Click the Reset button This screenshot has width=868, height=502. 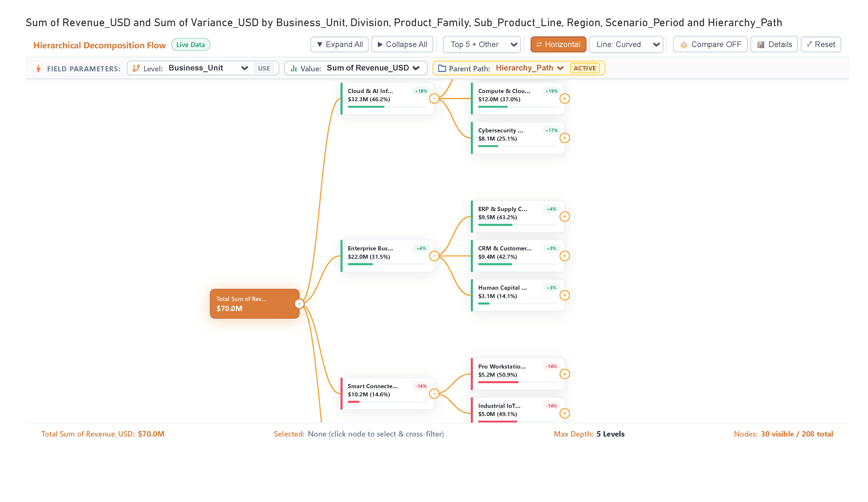click(821, 44)
